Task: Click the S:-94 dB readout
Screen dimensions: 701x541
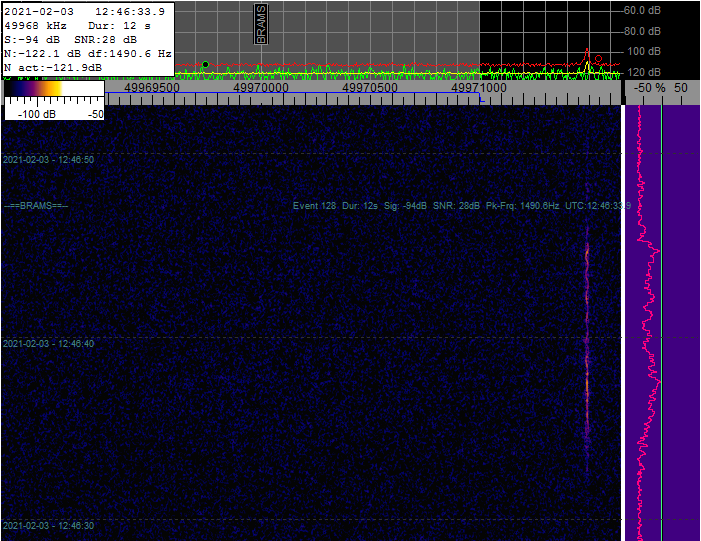Action: click(x=32, y=40)
